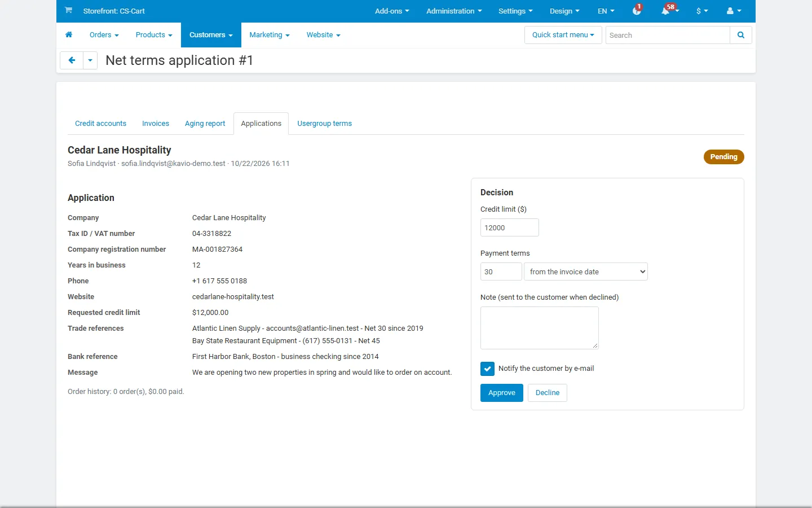Image resolution: width=812 pixels, height=508 pixels.
Task: Click the website value cedarlane-hospitality.test
Action: 233,297
